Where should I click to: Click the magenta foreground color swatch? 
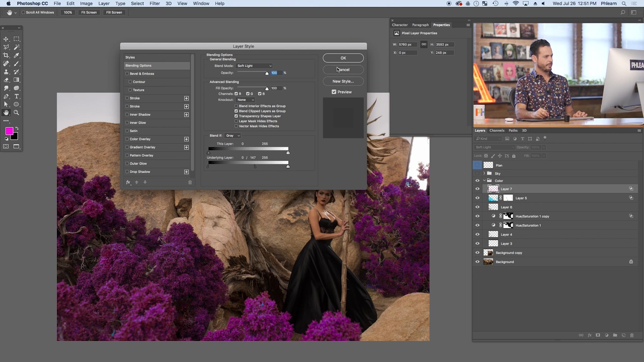(x=9, y=132)
